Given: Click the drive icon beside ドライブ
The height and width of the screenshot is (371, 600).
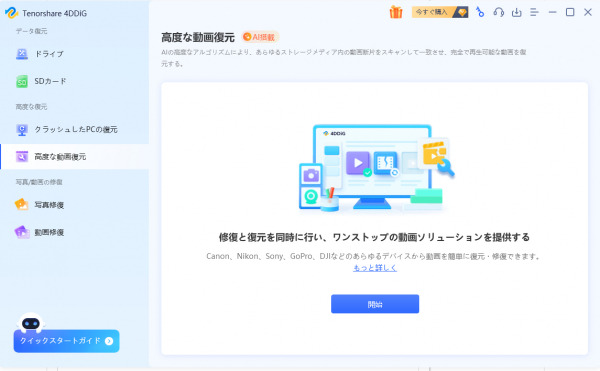Looking at the screenshot, I should pos(22,54).
